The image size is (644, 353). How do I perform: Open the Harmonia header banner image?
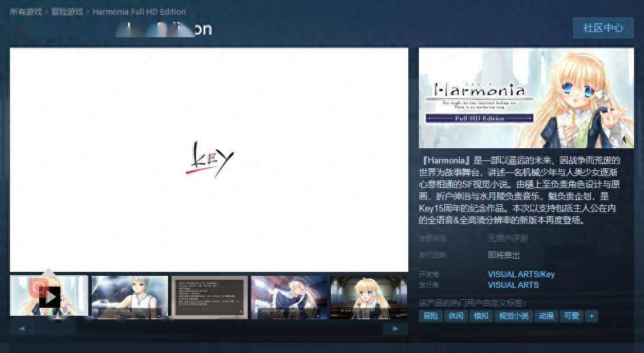[x=526, y=98]
